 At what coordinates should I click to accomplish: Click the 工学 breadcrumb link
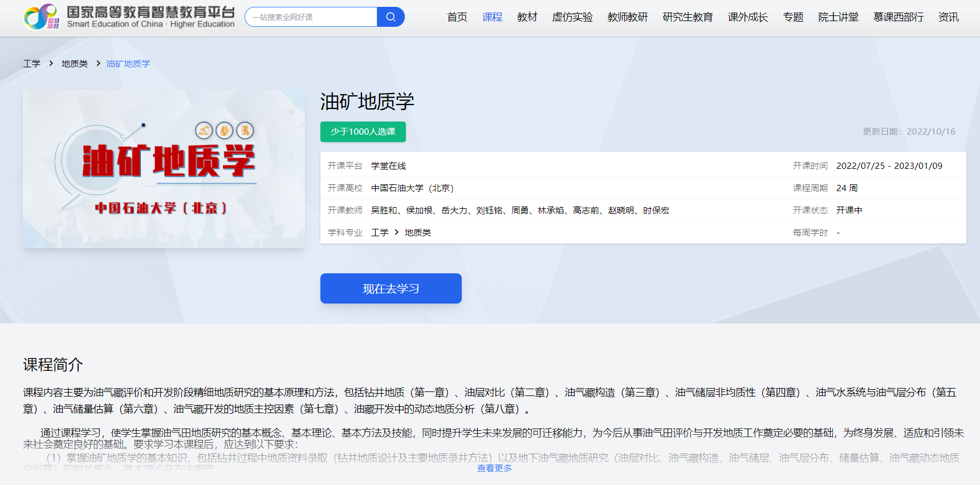pos(31,63)
